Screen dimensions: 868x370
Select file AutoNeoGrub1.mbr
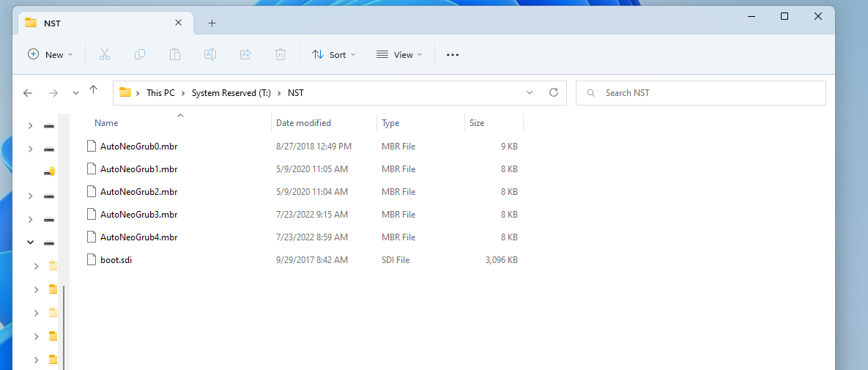(x=139, y=169)
